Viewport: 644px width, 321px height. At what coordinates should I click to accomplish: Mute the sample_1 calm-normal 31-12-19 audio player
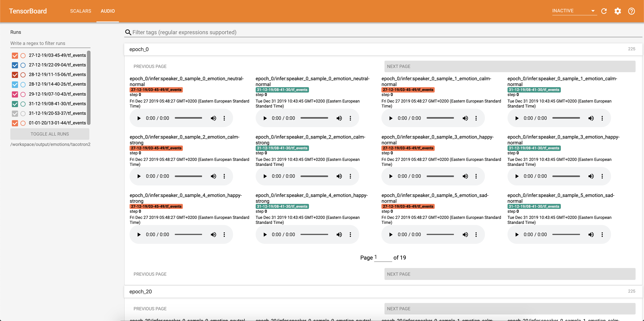coord(591,118)
